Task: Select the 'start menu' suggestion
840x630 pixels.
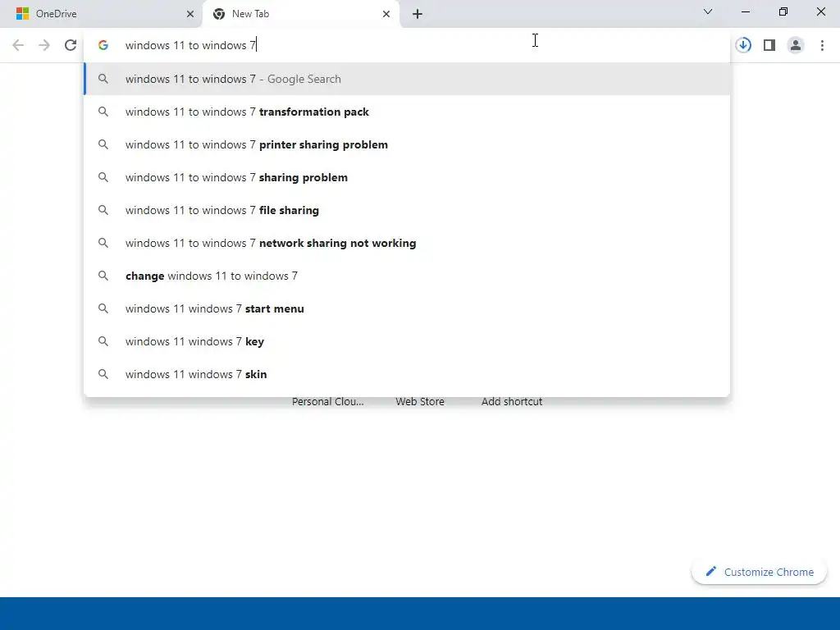Action: [x=407, y=308]
